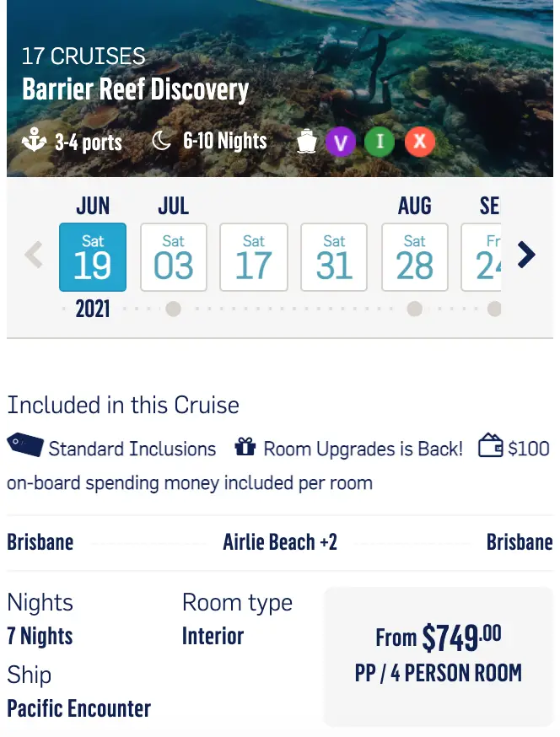Click the anchor ports icon
Image resolution: width=560 pixels, height=737 pixels.
click(x=35, y=141)
